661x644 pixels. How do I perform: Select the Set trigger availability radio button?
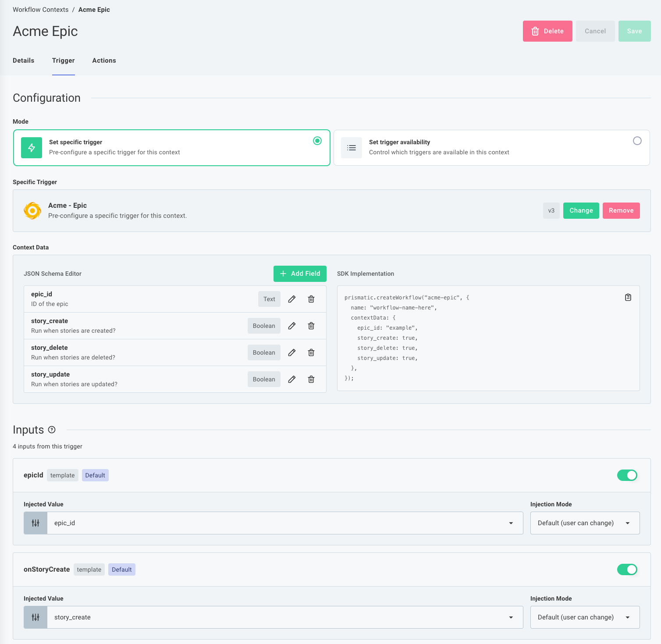[637, 141]
